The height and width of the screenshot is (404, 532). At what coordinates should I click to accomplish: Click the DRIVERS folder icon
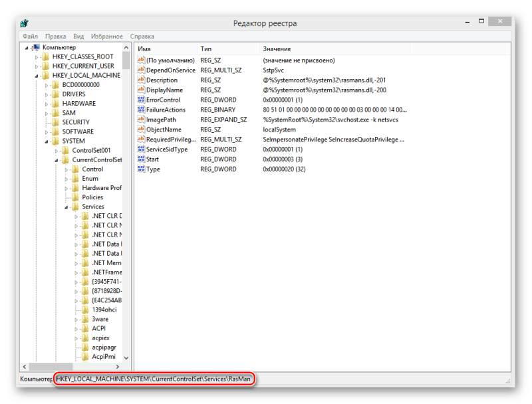(x=55, y=94)
